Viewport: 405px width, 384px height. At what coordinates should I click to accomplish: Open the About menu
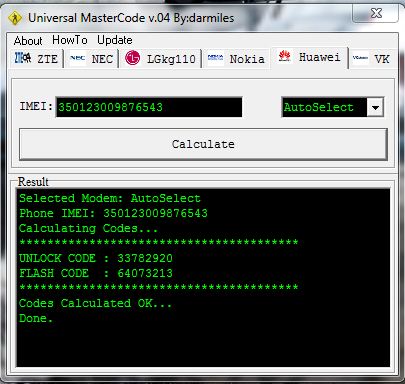pyautogui.click(x=28, y=41)
